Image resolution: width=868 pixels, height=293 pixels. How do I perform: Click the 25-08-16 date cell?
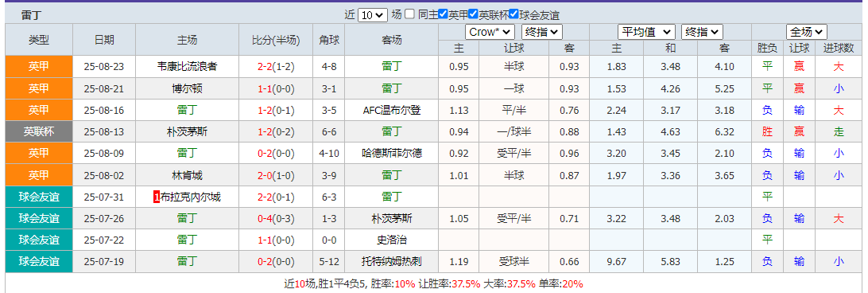pyautogui.click(x=104, y=111)
